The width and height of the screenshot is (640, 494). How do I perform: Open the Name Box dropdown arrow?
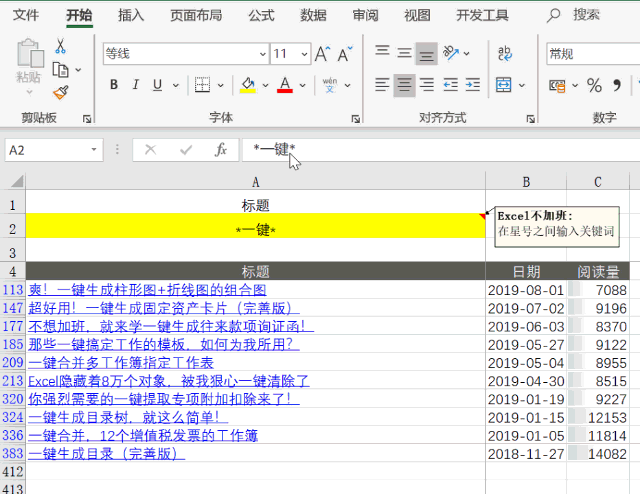[94, 149]
